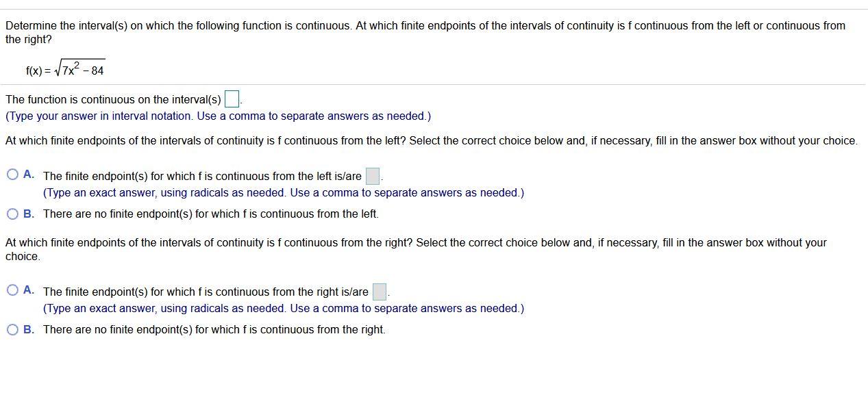Click the empty box after 'continuous on the interval(s)'
This screenshot has height=397, width=868.
(232, 99)
